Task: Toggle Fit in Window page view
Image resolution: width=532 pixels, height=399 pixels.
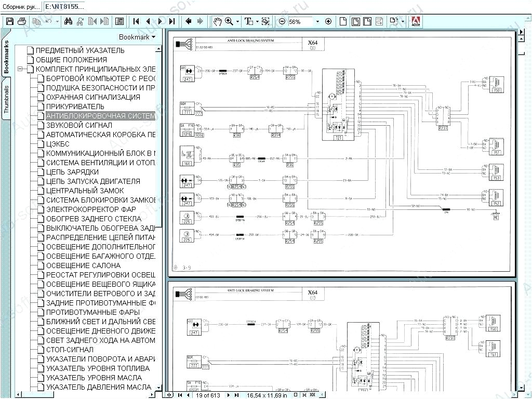Action: click(x=355, y=21)
